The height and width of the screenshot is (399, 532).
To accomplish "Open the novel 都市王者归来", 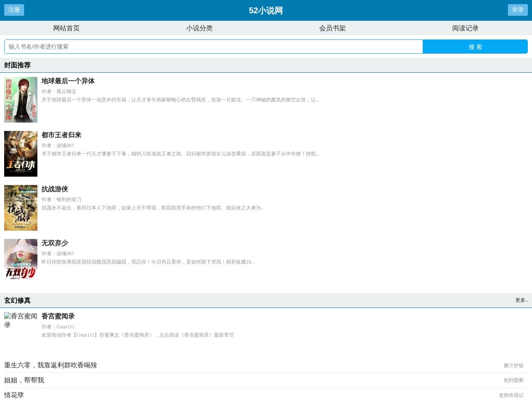I will [61, 135].
